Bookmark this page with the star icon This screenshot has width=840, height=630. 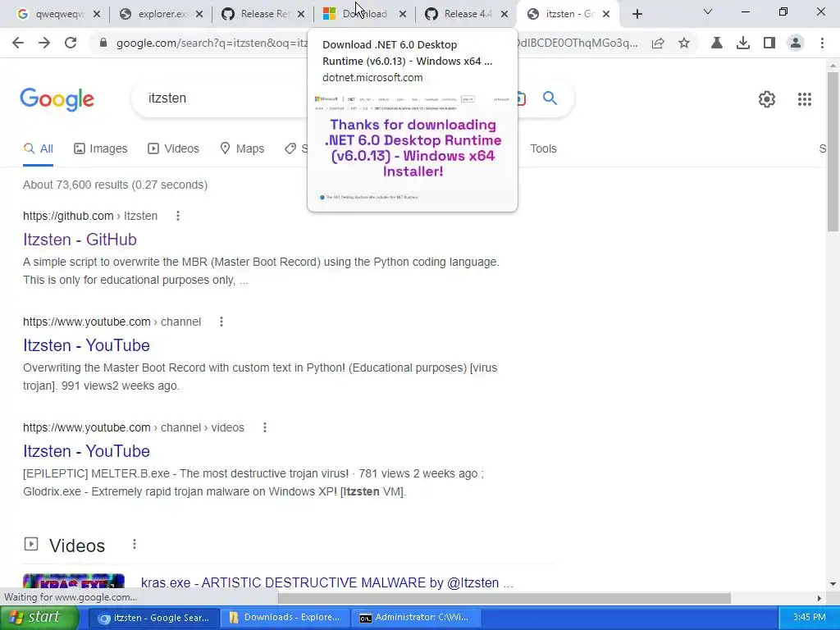(684, 43)
